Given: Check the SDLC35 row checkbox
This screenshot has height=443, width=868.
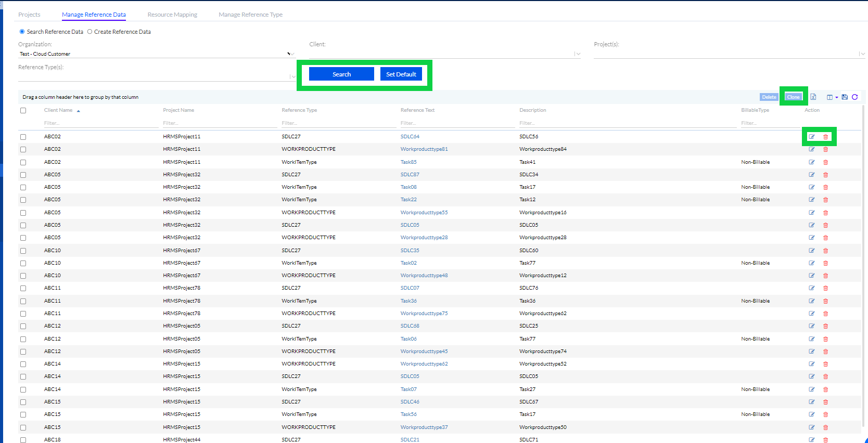Looking at the screenshot, I should click(x=23, y=251).
